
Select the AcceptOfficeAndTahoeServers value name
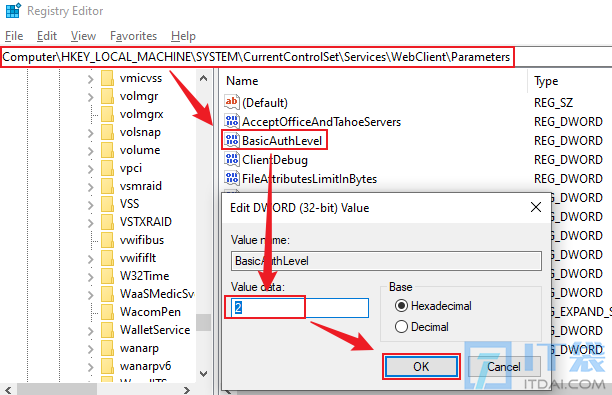pyautogui.click(x=321, y=121)
